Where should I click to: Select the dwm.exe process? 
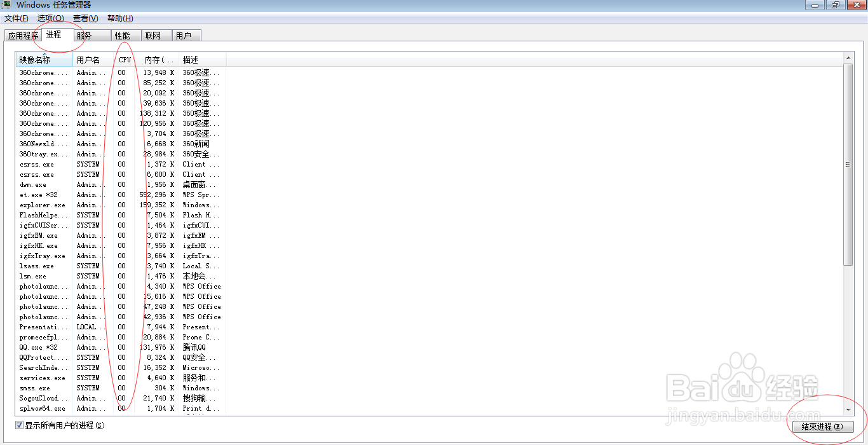pyautogui.click(x=121, y=184)
